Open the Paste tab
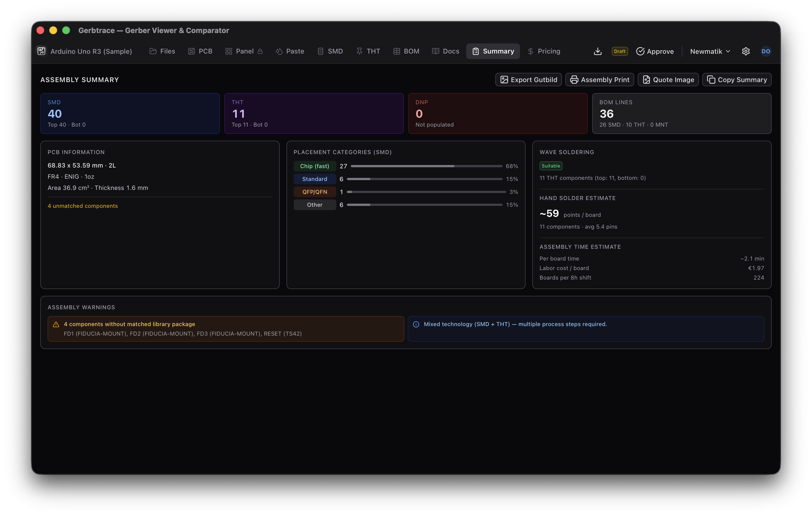 [x=290, y=51]
